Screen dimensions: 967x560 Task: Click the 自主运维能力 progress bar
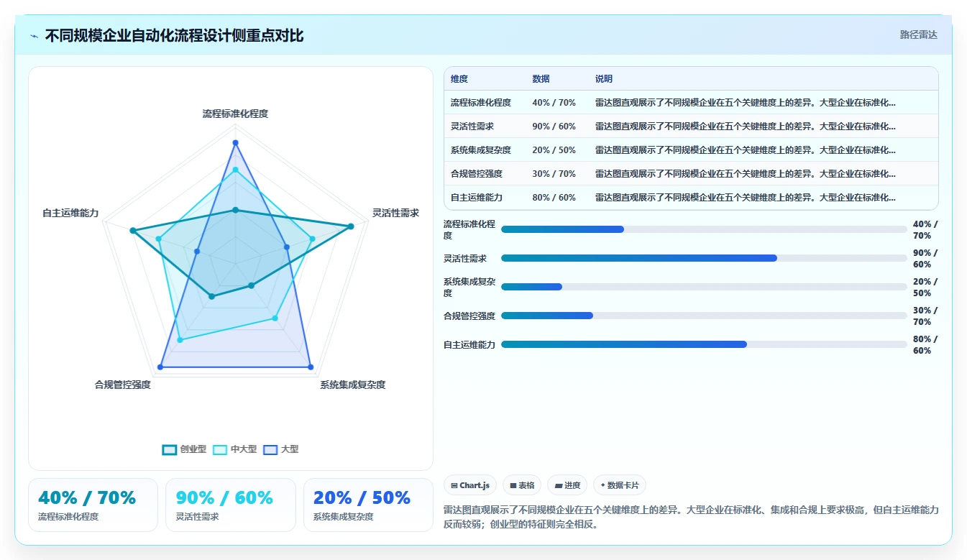point(704,344)
